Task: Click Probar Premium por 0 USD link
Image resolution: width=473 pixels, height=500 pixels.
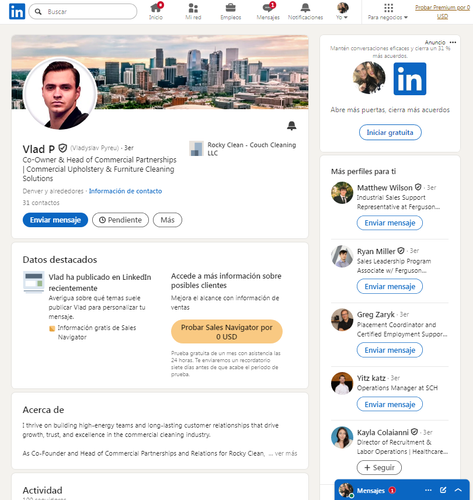Action: 442,12
